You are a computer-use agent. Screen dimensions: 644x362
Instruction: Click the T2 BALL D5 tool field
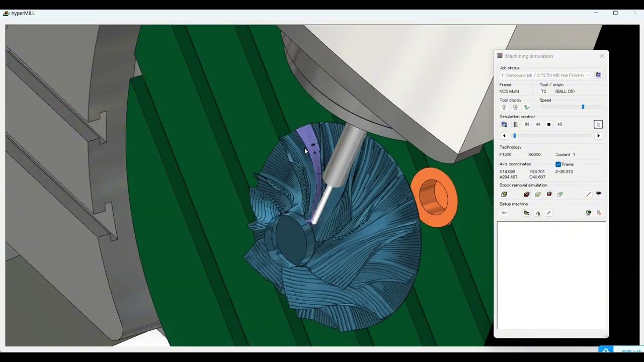[x=571, y=92]
